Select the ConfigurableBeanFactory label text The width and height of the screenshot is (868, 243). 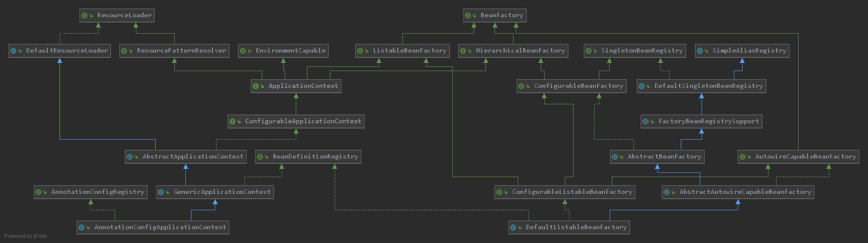pos(579,86)
